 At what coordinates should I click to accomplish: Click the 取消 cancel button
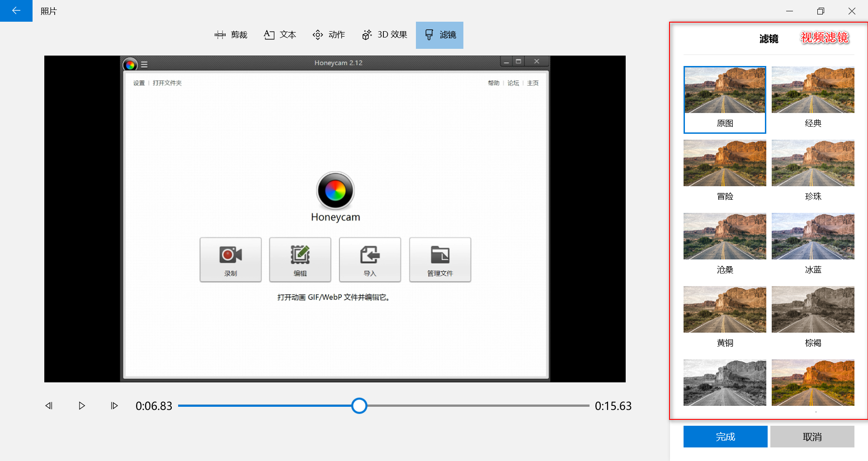[x=812, y=437]
